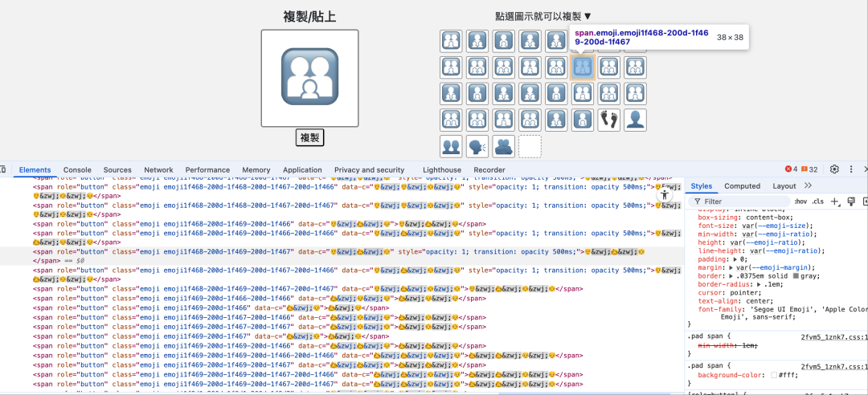
Task: Open the #fff background color swatch
Action: (x=774, y=375)
